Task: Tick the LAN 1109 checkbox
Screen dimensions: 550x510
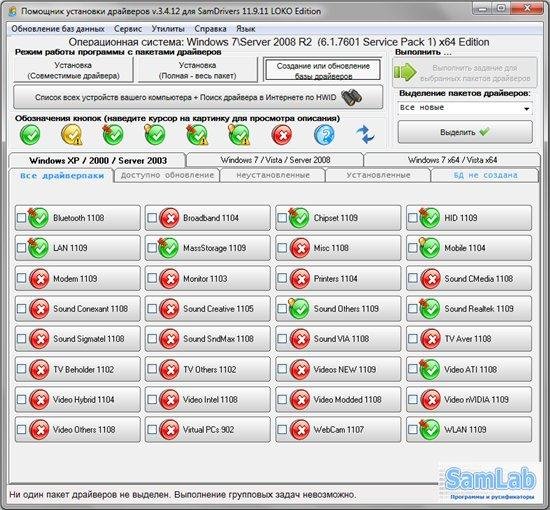Action: [21, 248]
